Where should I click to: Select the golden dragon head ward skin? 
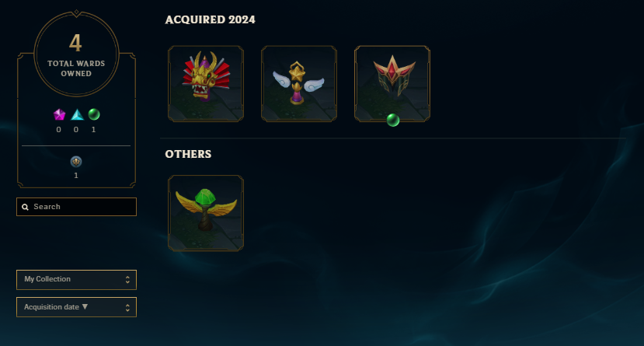click(206, 83)
